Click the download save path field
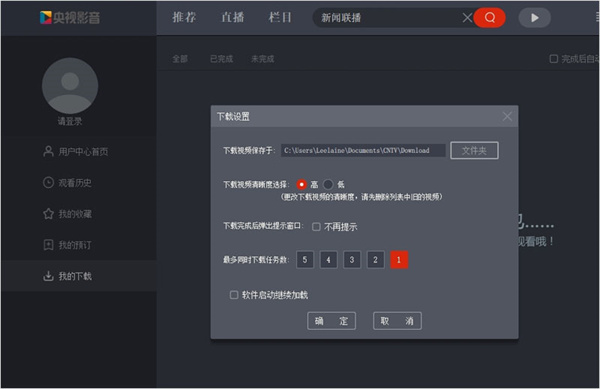 [x=363, y=150]
